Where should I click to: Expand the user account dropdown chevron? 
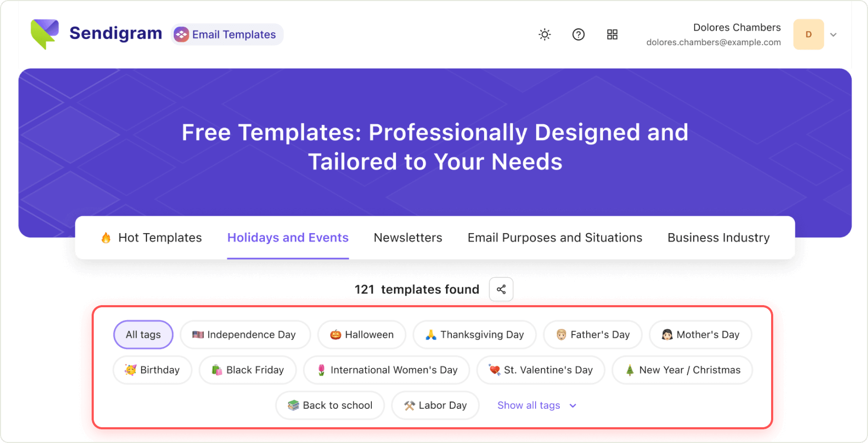pyautogui.click(x=833, y=35)
